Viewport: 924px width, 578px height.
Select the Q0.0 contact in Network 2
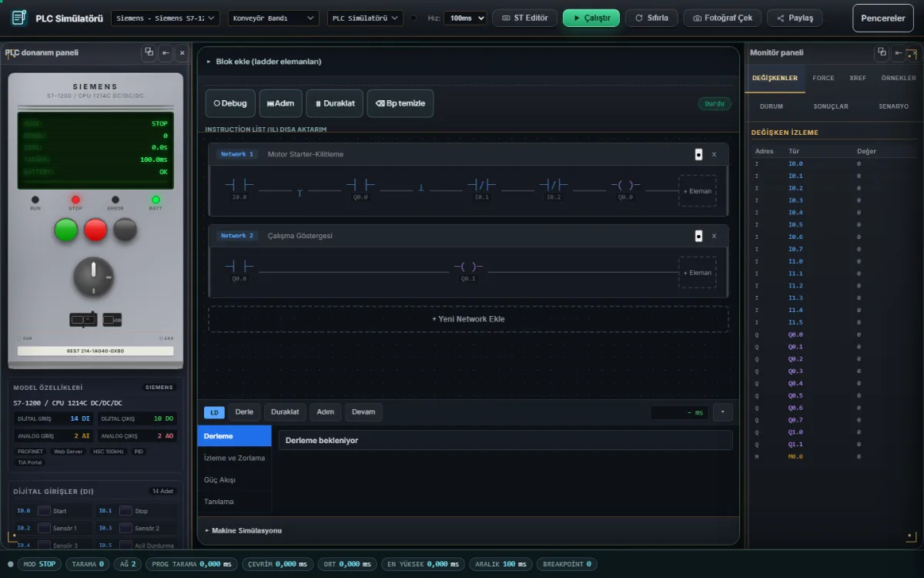coord(239,271)
